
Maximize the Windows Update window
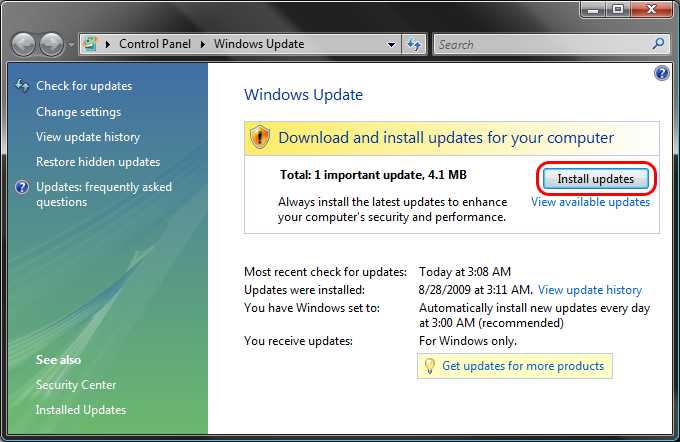point(618,9)
